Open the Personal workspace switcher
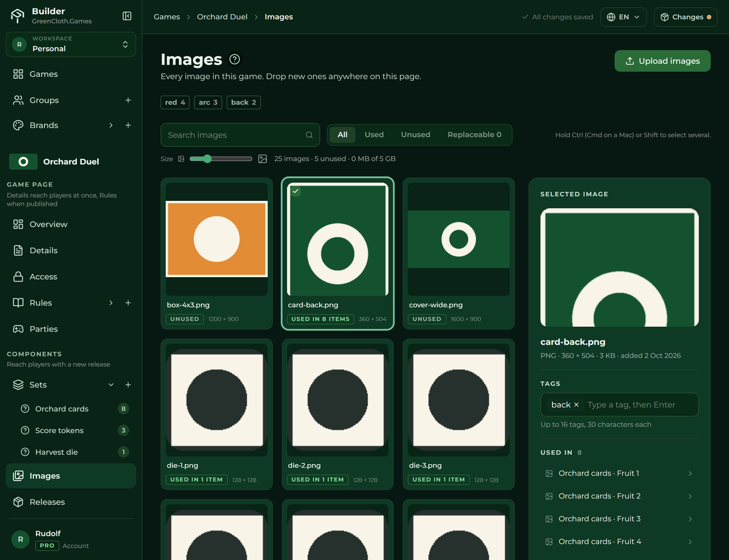 point(71,44)
